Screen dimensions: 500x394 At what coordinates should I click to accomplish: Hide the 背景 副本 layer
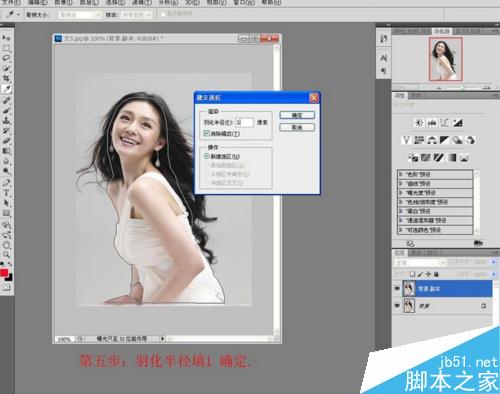click(x=397, y=288)
